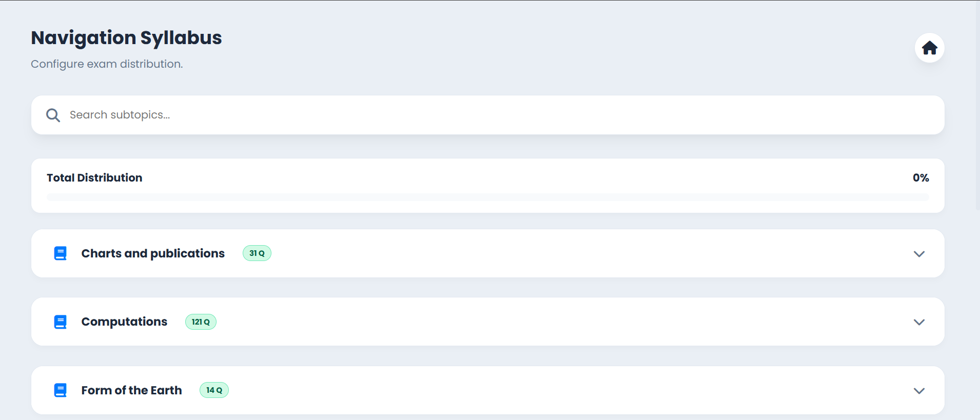Click the Navigation Syllabus heading
The height and width of the screenshot is (420, 980).
126,38
